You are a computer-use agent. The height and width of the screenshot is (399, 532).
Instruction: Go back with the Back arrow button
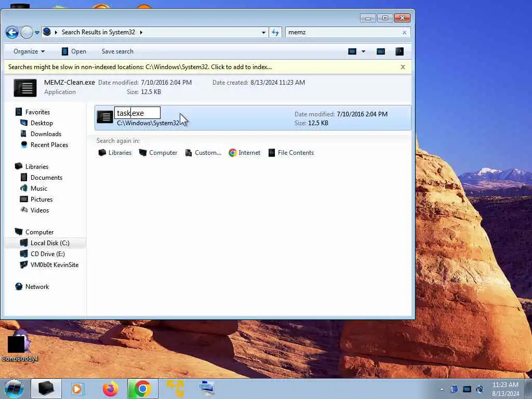12,32
